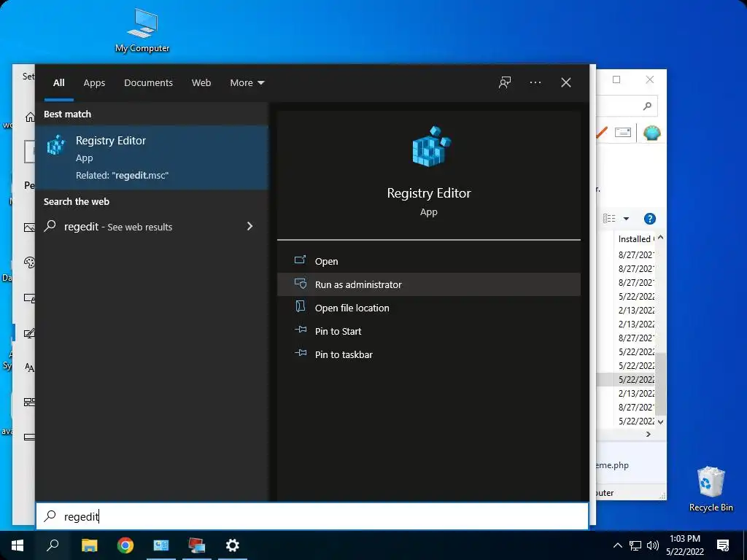
Task: Open File Explorer from the taskbar
Action: [89, 545]
